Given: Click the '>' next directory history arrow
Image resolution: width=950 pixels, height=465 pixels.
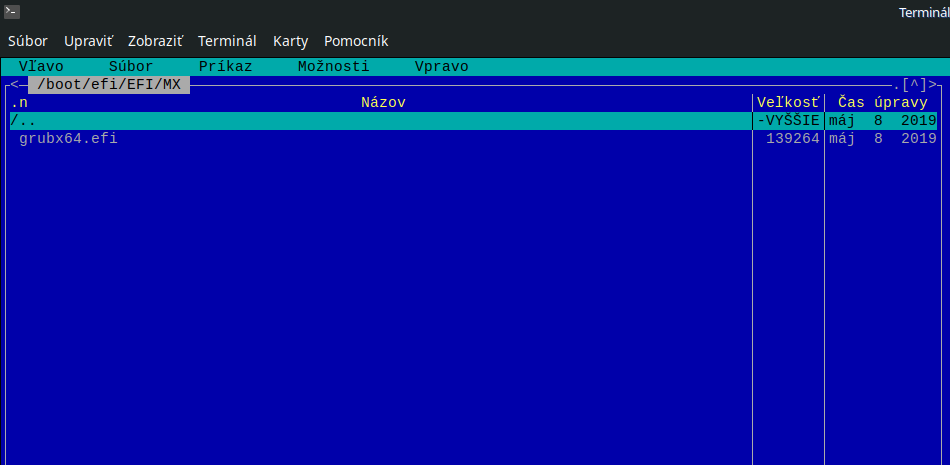Looking at the screenshot, I should 933,85.
